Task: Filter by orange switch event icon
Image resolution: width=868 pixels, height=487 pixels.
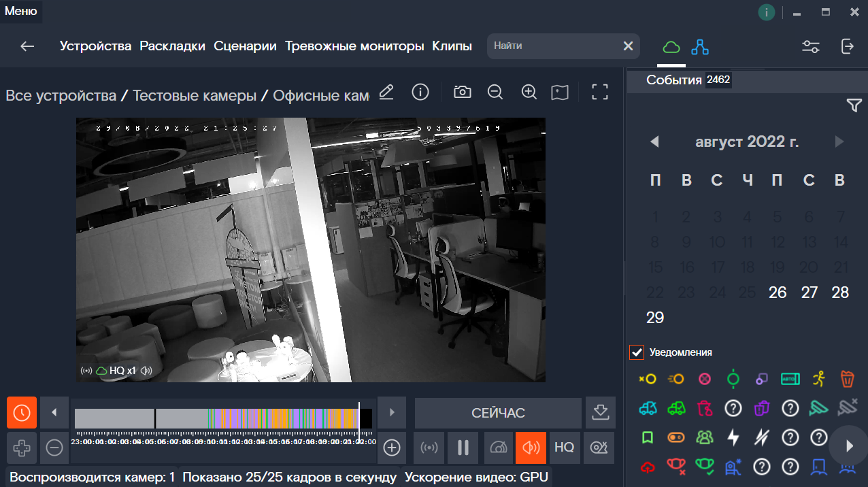Action: (676, 437)
